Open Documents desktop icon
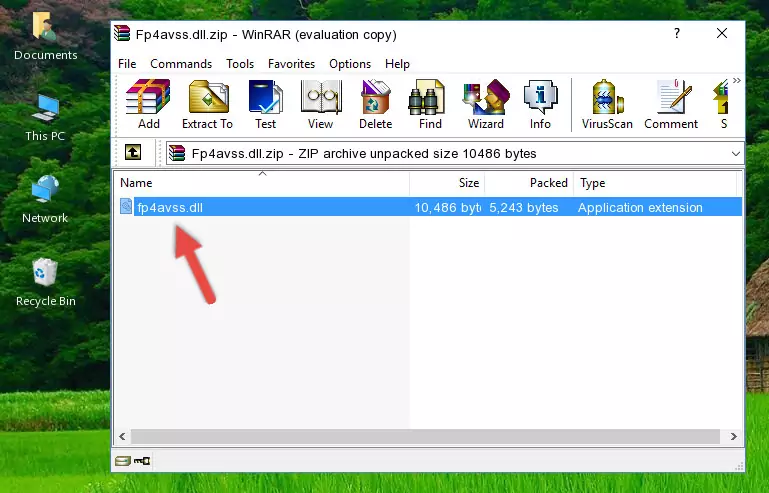 coord(45,36)
